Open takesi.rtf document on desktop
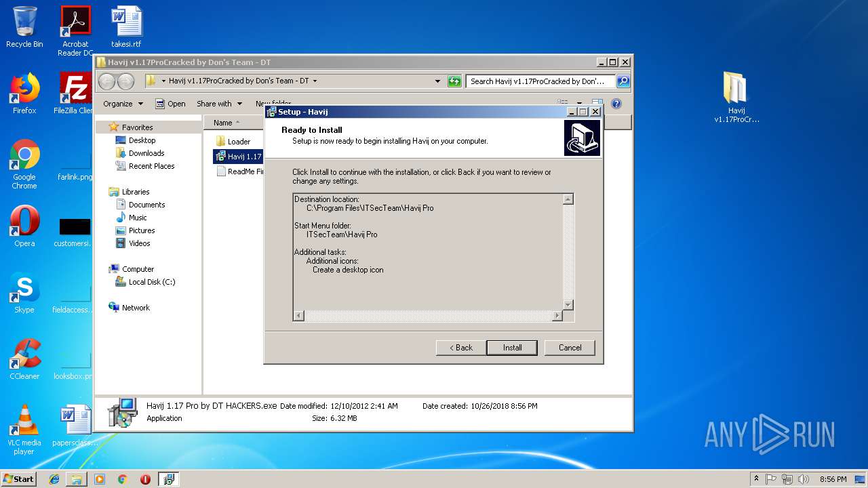The height and width of the screenshot is (488, 868). pos(127,27)
